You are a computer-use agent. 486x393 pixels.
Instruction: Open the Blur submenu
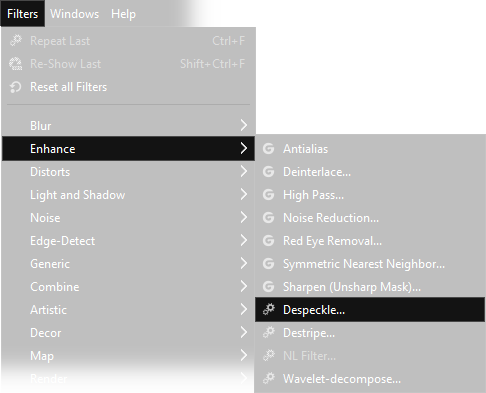coord(128,126)
